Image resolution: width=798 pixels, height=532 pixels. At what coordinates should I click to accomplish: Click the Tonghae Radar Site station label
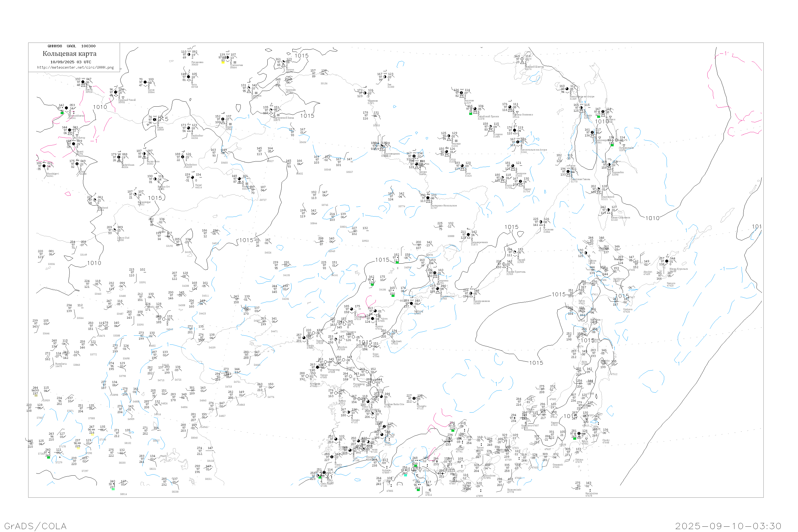(x=394, y=404)
